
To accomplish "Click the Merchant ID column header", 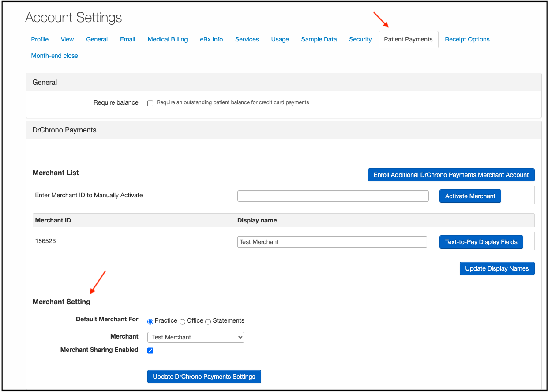I will tap(53, 220).
